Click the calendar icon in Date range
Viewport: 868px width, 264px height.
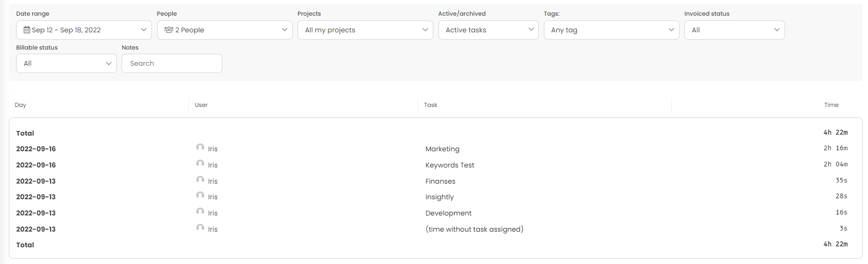tap(27, 30)
